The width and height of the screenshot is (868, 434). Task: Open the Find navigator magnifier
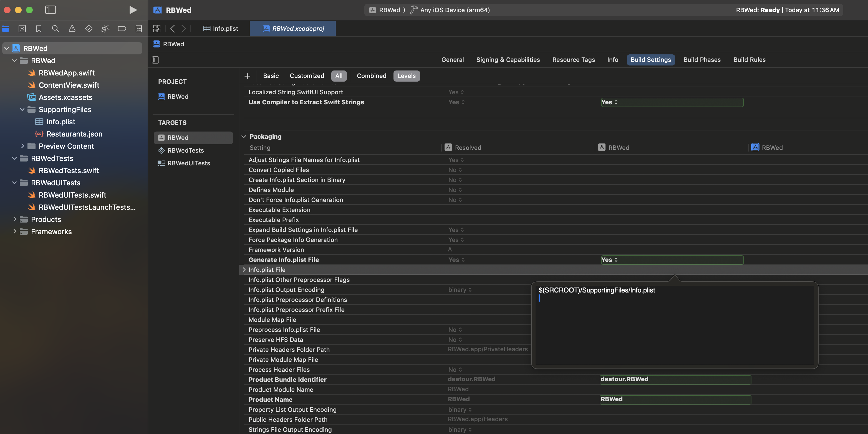pos(55,29)
